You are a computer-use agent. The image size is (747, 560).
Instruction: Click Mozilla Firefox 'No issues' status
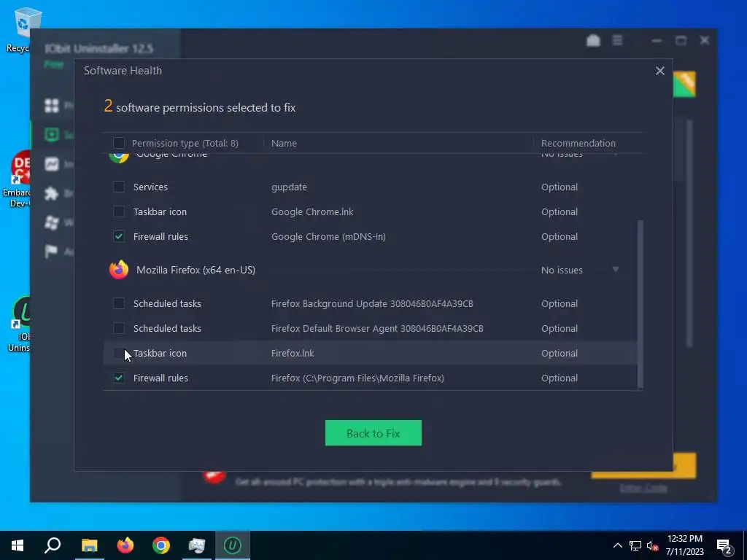[562, 270]
